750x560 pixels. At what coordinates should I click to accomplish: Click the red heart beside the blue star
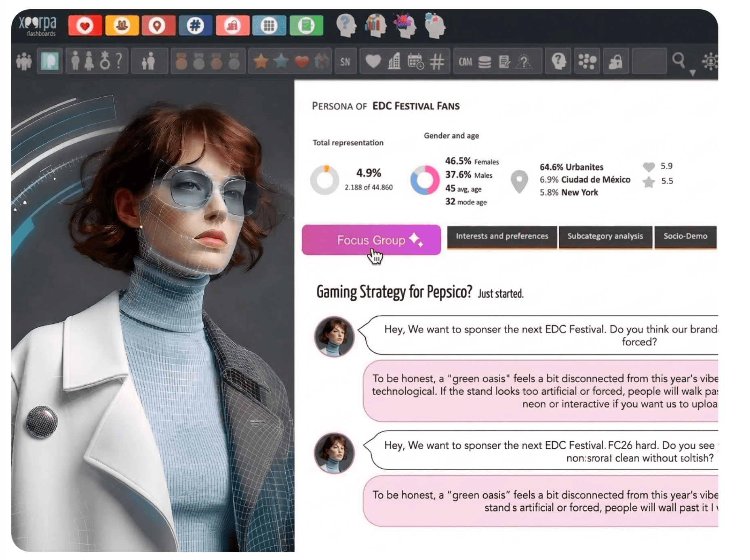pos(301,61)
